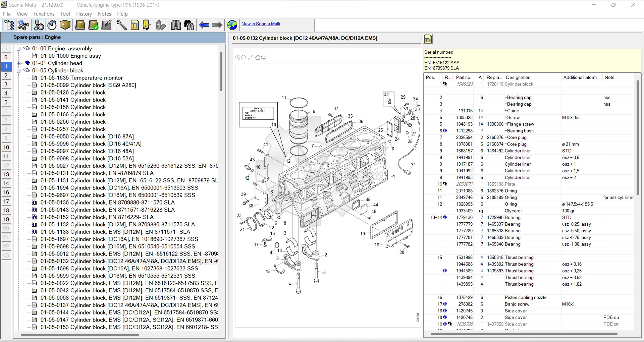Open the Functions menu
The image size is (644, 342).
pos(44,14)
